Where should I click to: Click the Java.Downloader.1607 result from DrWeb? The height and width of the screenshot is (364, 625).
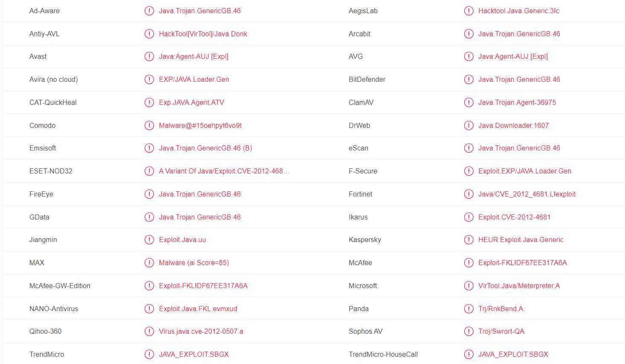[513, 125]
